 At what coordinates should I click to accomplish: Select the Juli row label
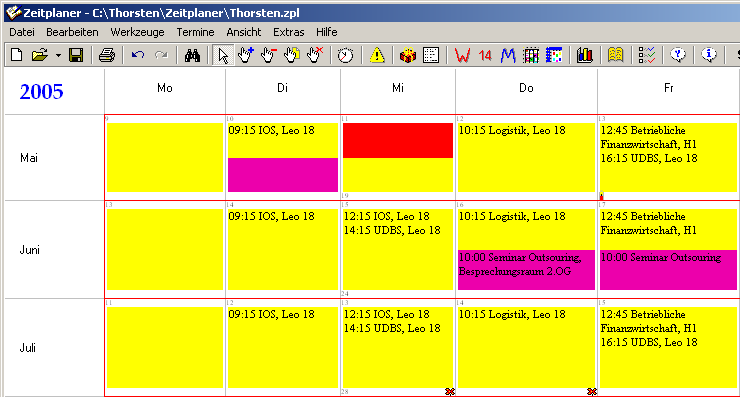tap(28, 348)
